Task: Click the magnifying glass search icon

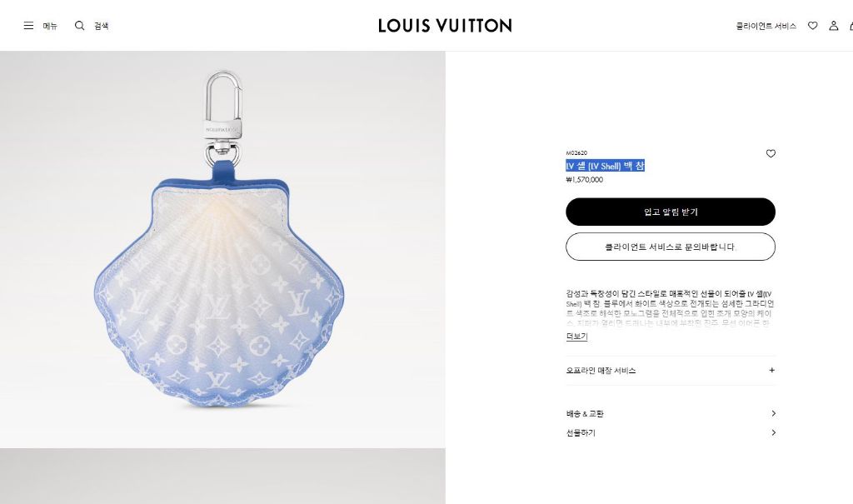Action: 80,26
